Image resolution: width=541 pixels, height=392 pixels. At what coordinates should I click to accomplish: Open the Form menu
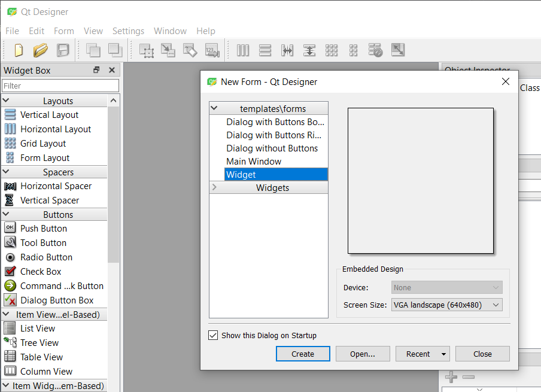click(x=63, y=31)
